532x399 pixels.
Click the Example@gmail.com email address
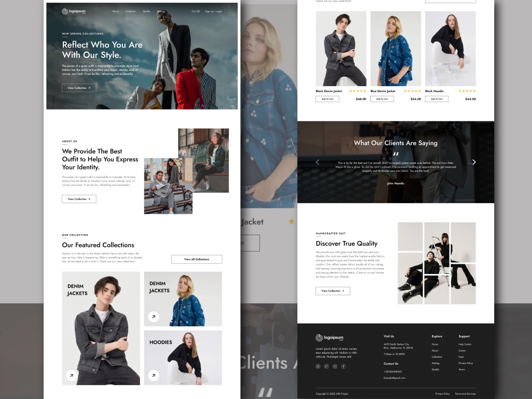394,378
